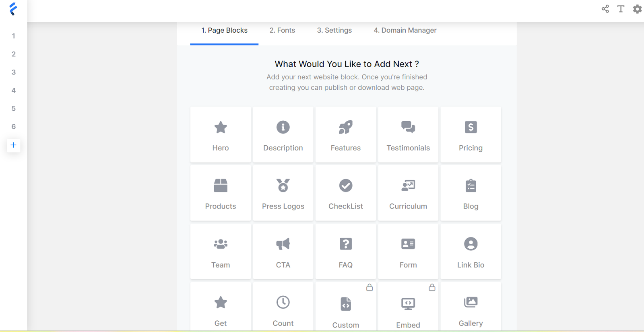Choose the Testimonials block
The image size is (644, 332).
pos(408,134)
